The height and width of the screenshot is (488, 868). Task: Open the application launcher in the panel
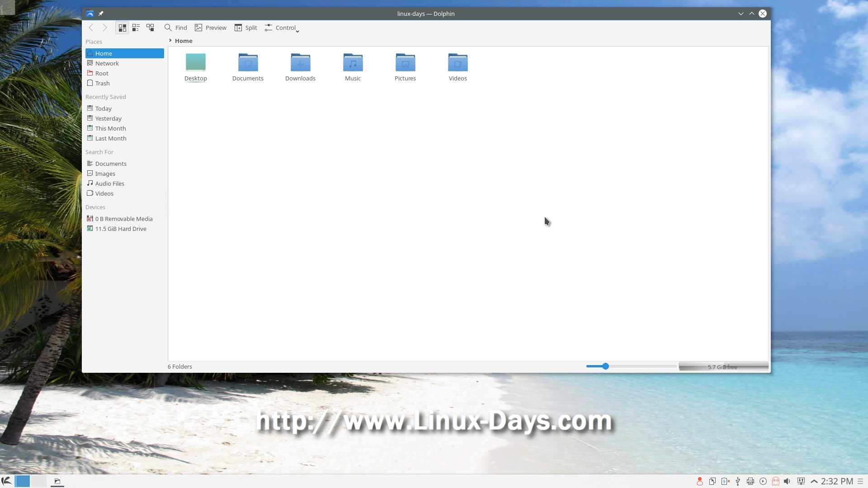(6, 481)
